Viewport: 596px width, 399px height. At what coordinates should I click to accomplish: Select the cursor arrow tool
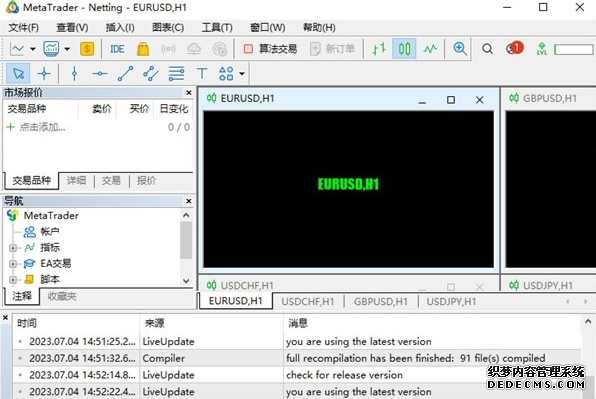coord(18,73)
